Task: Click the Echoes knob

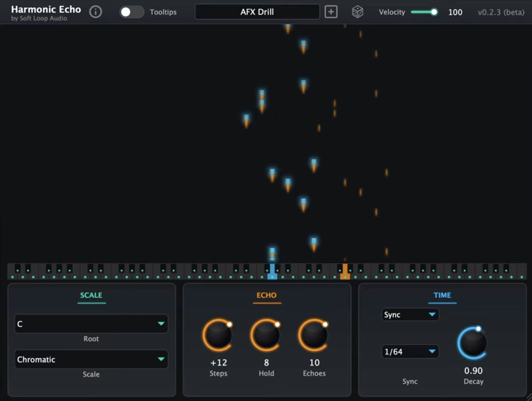Action: tap(314, 335)
